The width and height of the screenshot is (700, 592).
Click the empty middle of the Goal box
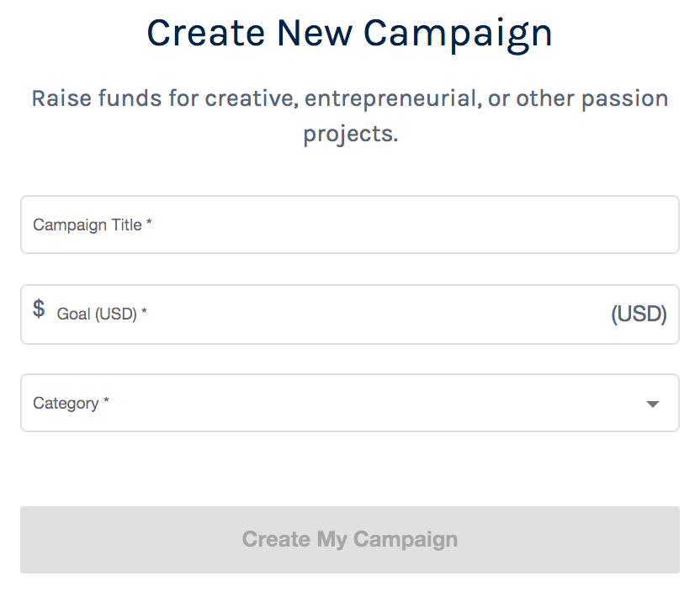pyautogui.click(x=379, y=314)
